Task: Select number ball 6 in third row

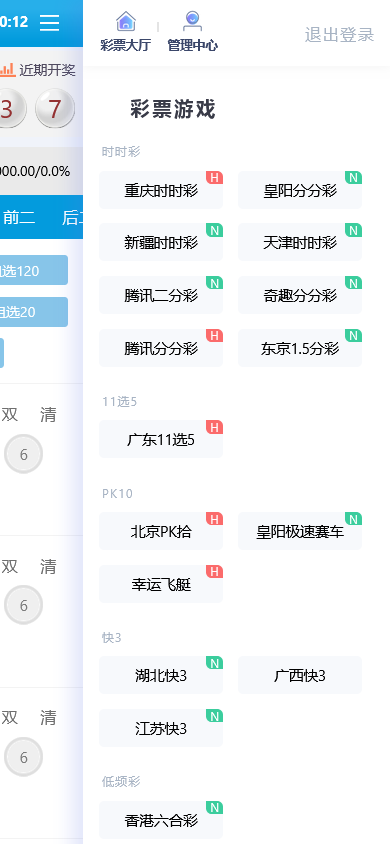Action: [24, 757]
